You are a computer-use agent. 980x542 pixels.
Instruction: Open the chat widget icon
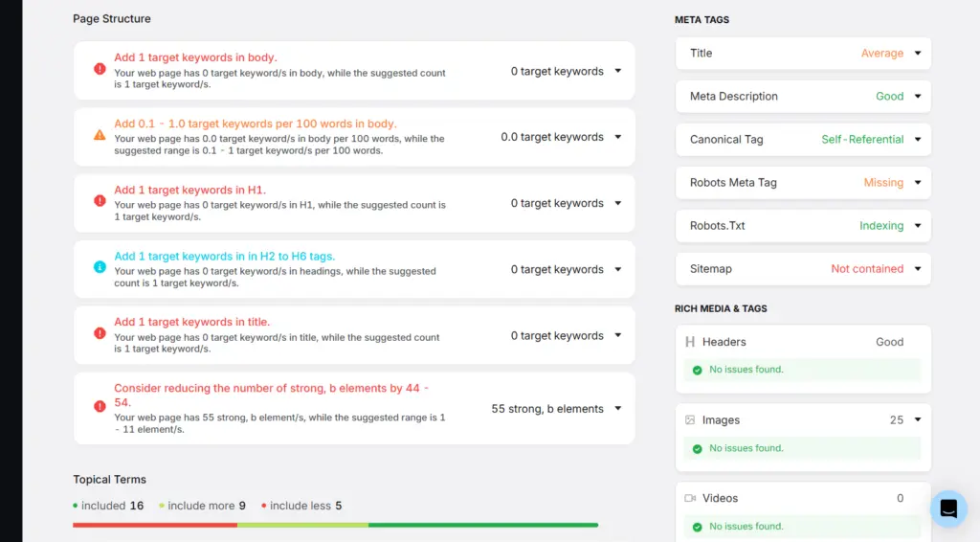pos(948,508)
